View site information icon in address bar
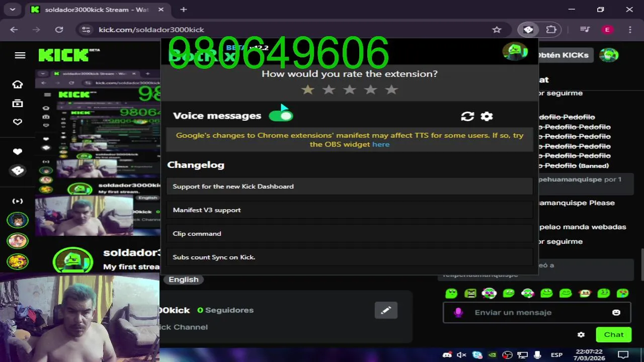The height and width of the screenshot is (362, 644). click(x=86, y=30)
